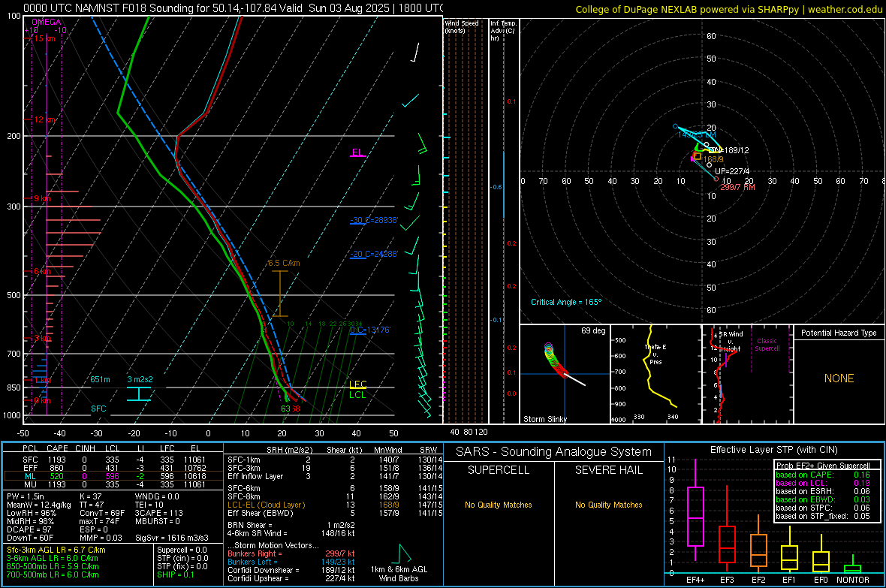Open the Storm Slinky inset
This screenshot has width=886, height=588.
pyautogui.click(x=565, y=374)
